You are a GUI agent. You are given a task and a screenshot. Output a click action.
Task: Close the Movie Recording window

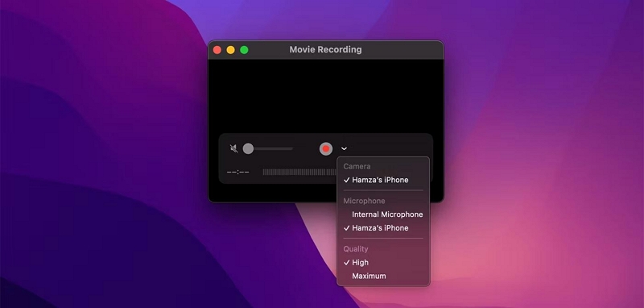pos(217,50)
